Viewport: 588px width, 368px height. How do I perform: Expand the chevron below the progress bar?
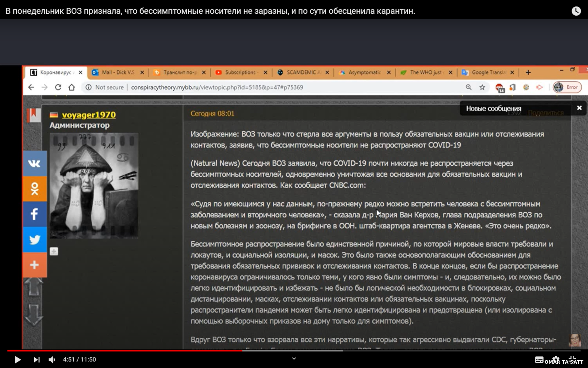coord(294,358)
